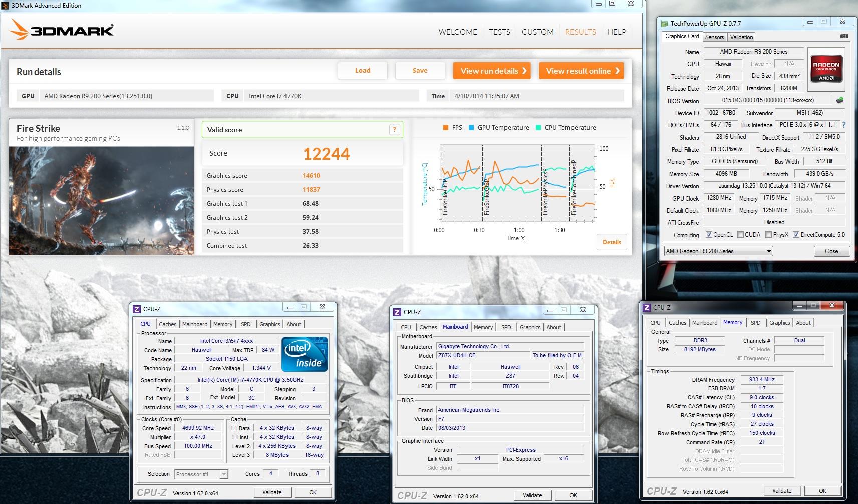This screenshot has width=858, height=504.
Task: Click the Graphics score 14610 value
Action: 311,176
